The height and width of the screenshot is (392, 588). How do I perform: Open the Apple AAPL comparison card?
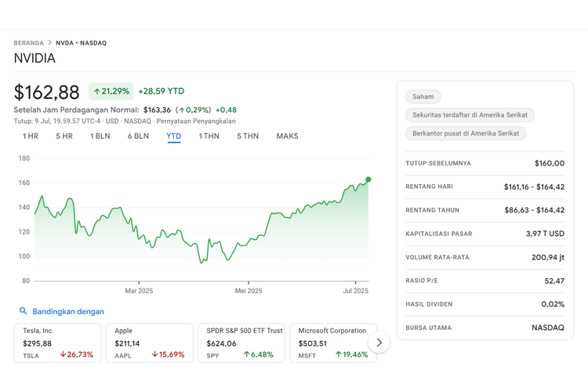point(150,343)
